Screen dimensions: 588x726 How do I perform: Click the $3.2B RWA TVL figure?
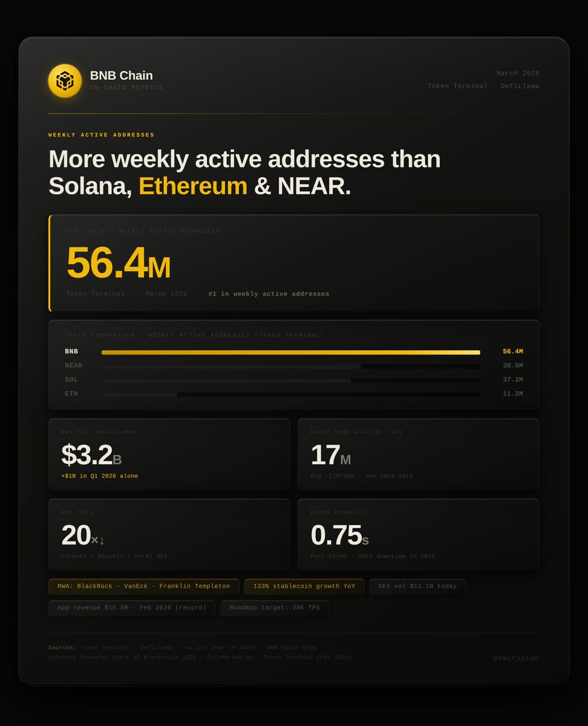tap(91, 456)
